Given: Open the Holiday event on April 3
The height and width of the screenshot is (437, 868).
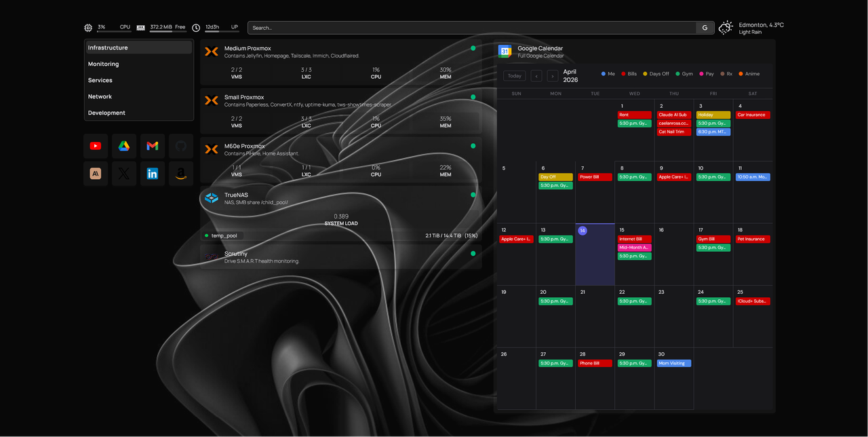Looking at the screenshot, I should coord(713,115).
